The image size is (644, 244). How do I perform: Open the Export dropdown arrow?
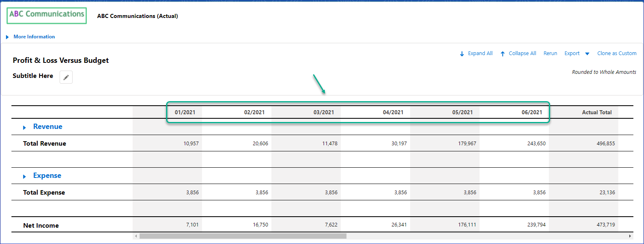click(x=587, y=54)
